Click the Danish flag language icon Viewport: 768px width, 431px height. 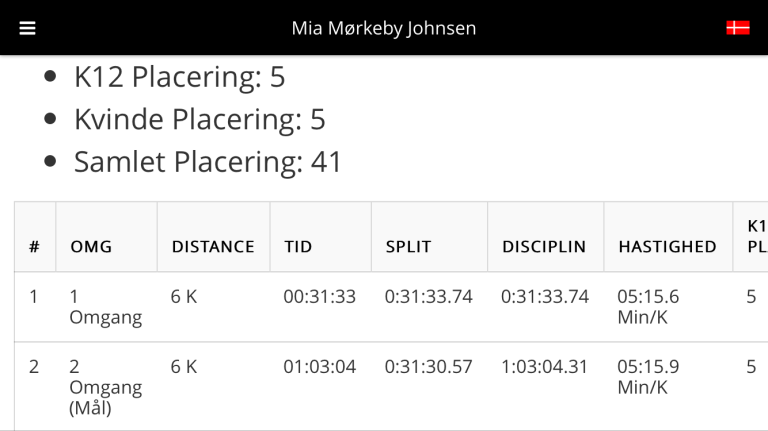(737, 28)
